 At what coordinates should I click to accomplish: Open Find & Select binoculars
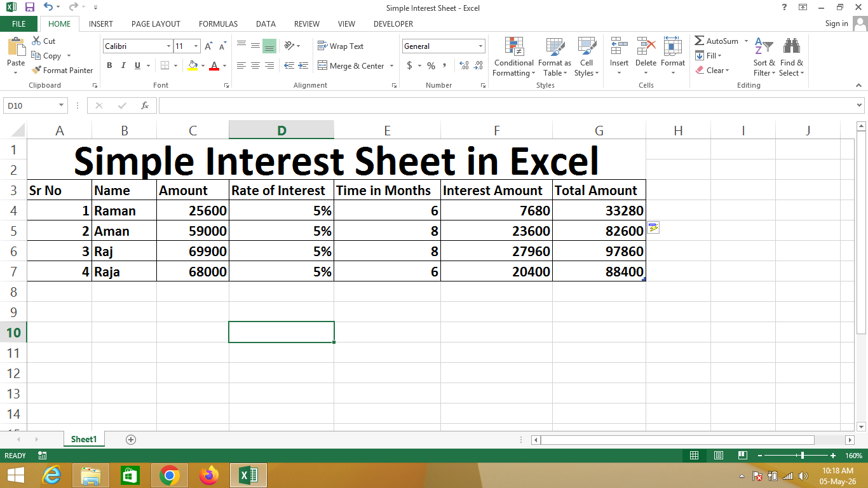tap(792, 57)
